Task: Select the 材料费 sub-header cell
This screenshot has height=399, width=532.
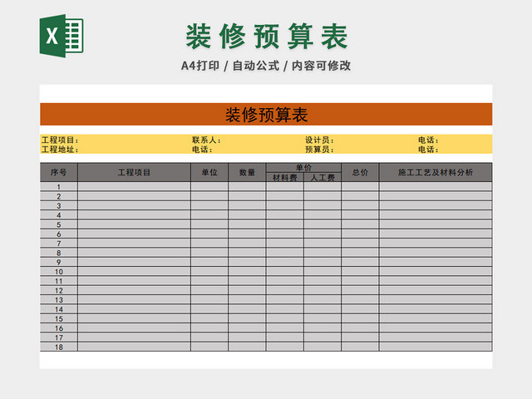Action: pyautogui.click(x=284, y=177)
